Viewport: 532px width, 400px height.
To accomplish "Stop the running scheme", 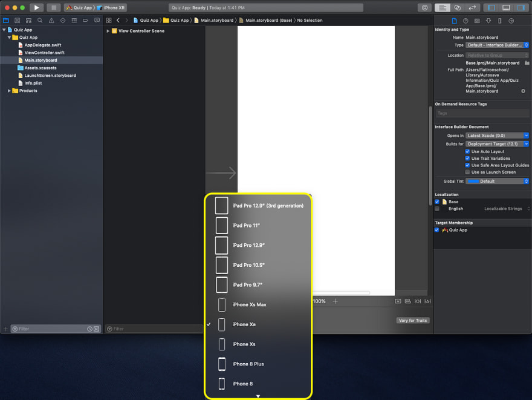I will click(54, 7).
